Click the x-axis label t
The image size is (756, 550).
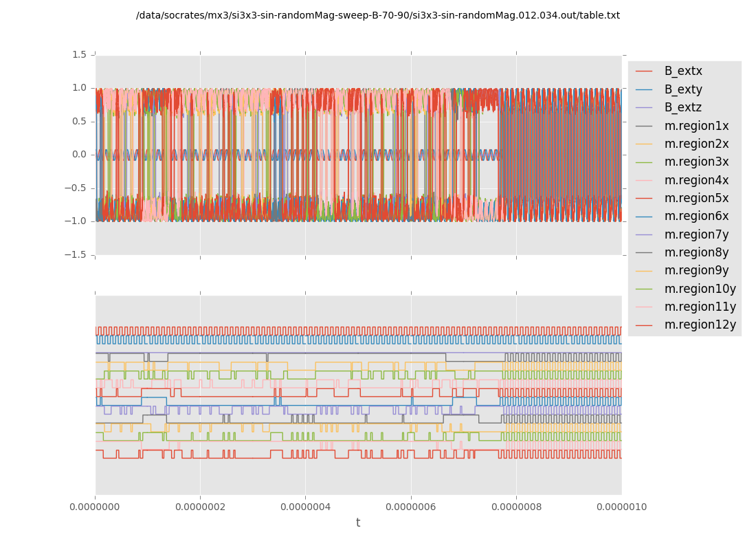[x=358, y=522]
